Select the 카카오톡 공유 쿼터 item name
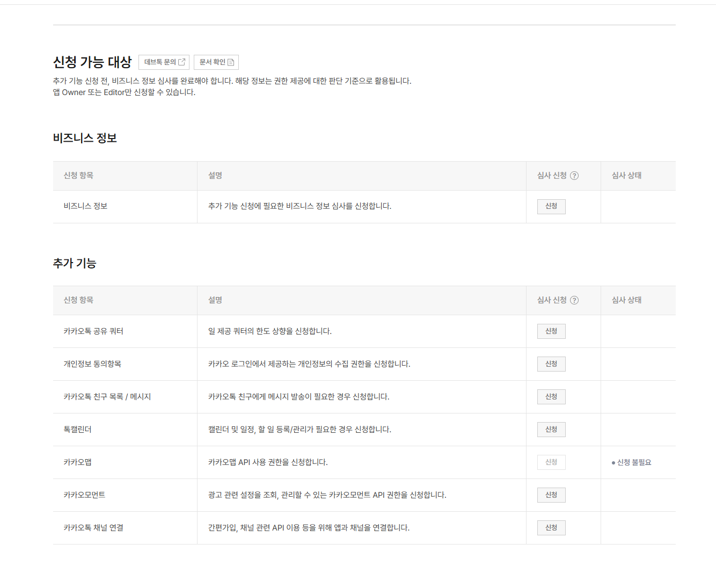Viewport: 716px width, 588px height. click(x=93, y=331)
